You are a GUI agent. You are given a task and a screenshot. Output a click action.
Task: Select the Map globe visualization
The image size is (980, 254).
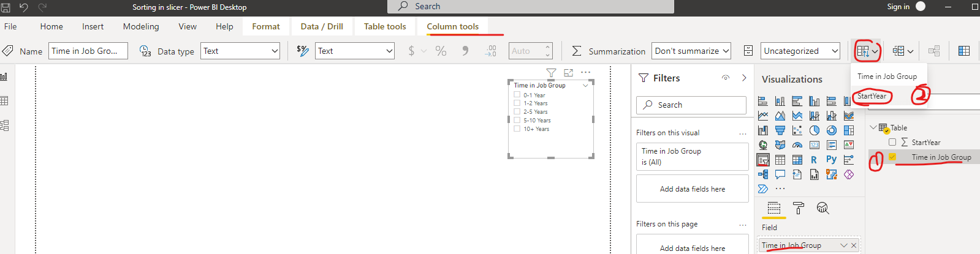(763, 145)
